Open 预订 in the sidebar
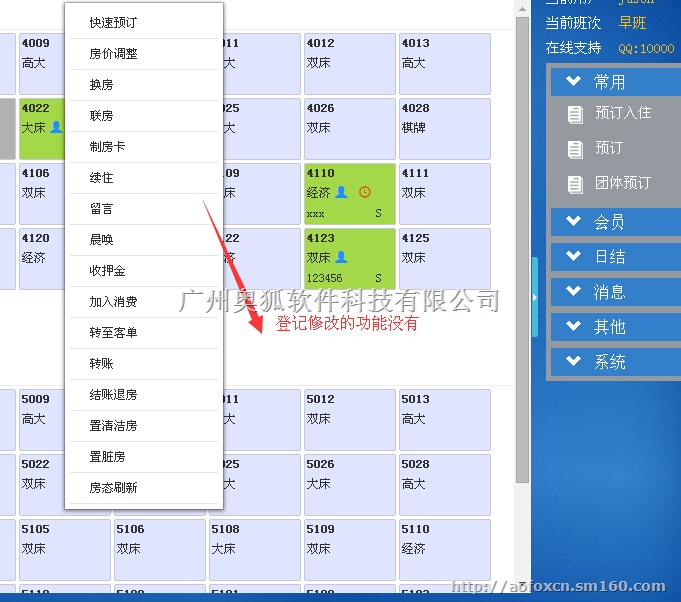The image size is (681, 602). (609, 148)
